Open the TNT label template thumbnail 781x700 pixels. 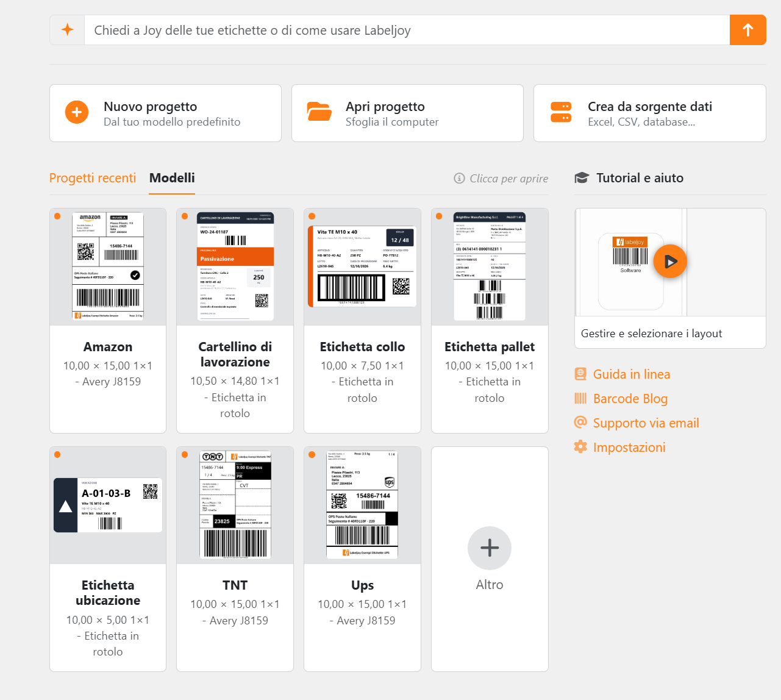click(235, 505)
